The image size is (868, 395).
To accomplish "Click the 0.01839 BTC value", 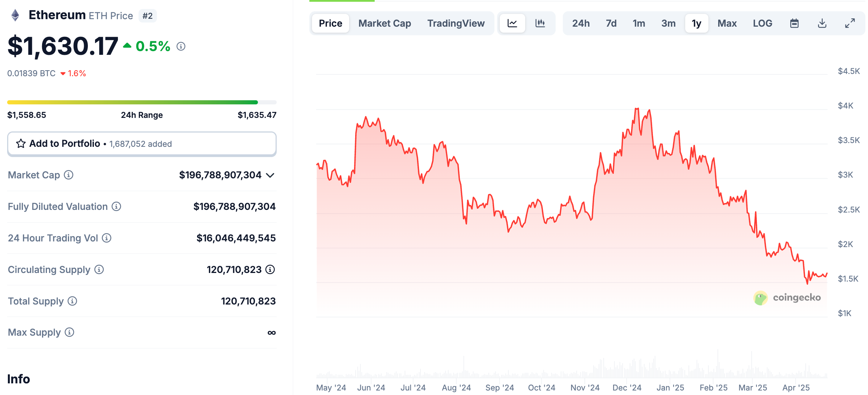I will coord(32,73).
